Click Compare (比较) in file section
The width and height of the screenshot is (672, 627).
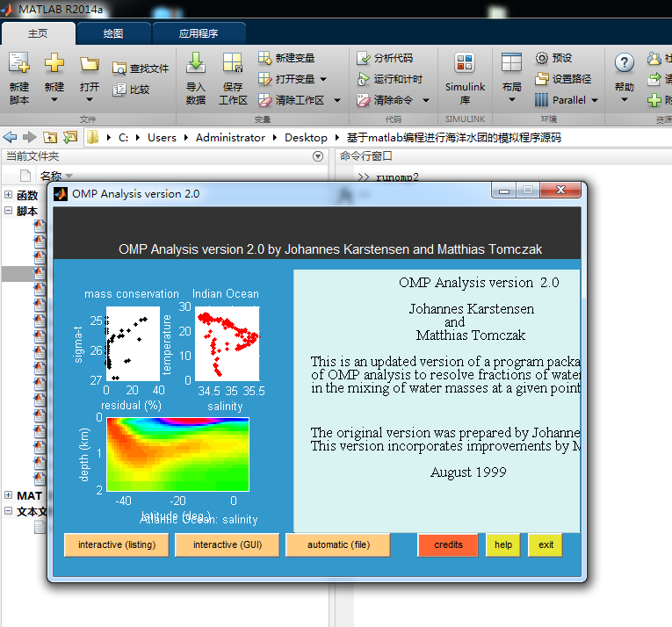coord(131,90)
